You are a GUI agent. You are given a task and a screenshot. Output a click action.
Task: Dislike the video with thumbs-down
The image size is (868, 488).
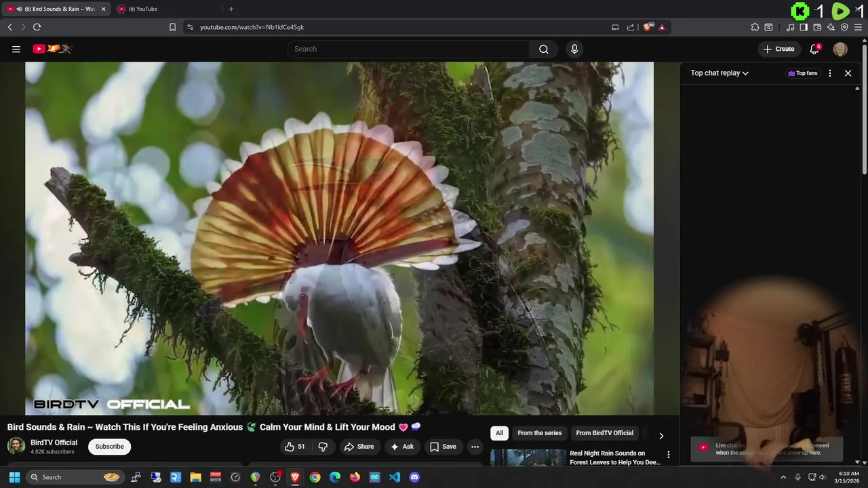323,447
